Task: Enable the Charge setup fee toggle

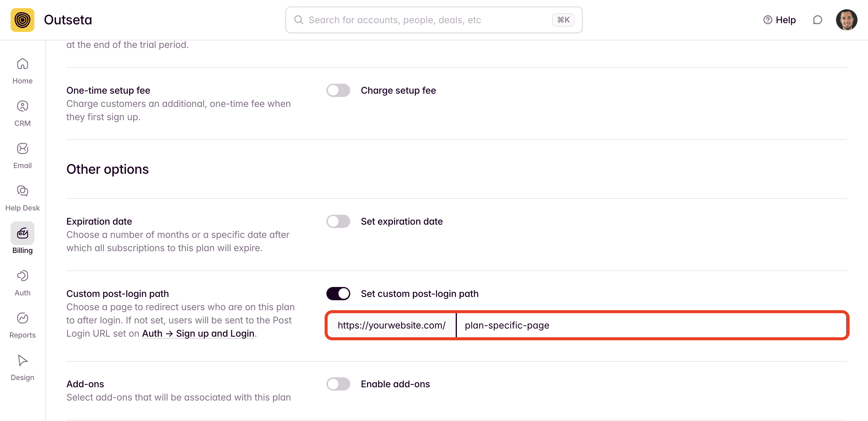Action: (x=338, y=90)
